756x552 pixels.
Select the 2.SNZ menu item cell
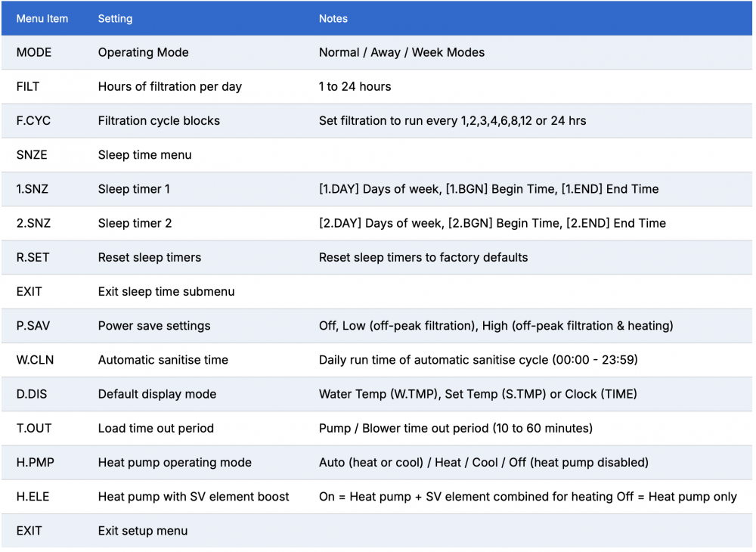[33, 224]
